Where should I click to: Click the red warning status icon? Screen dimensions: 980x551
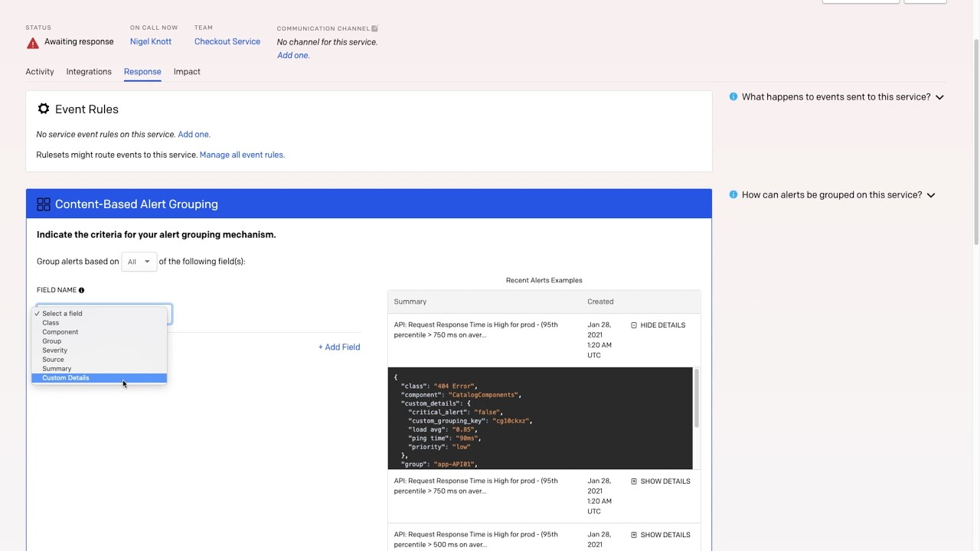coord(33,43)
